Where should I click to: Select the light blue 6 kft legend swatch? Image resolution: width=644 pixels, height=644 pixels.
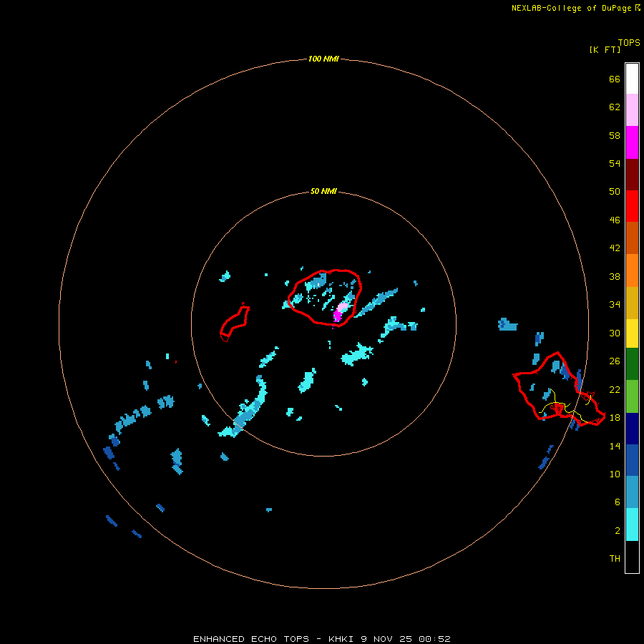[632, 492]
